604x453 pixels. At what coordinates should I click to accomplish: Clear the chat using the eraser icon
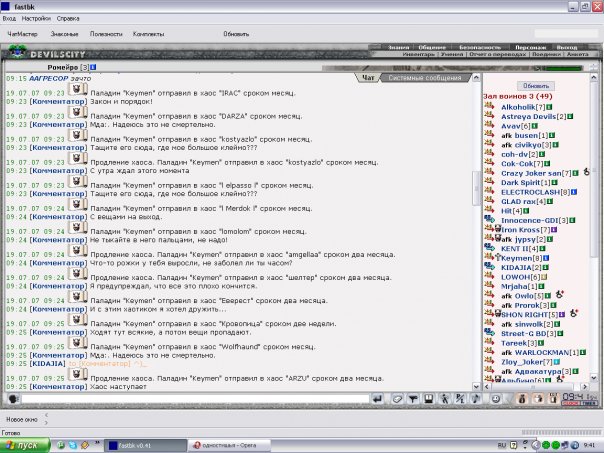[x=397, y=399]
